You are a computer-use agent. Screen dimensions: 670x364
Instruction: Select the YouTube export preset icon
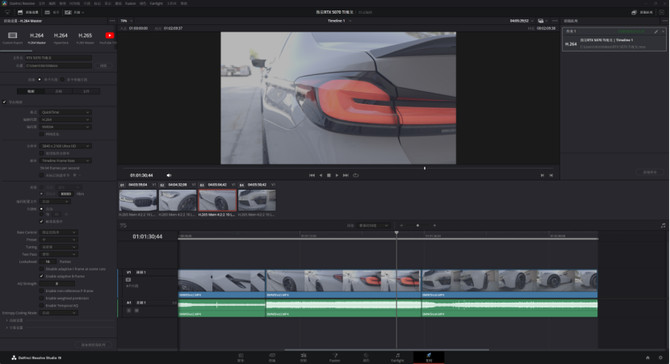[109, 35]
